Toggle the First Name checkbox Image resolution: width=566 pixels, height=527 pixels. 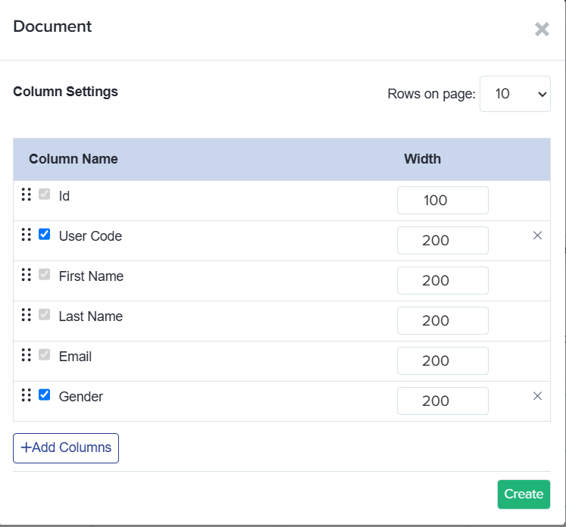pyautogui.click(x=44, y=274)
